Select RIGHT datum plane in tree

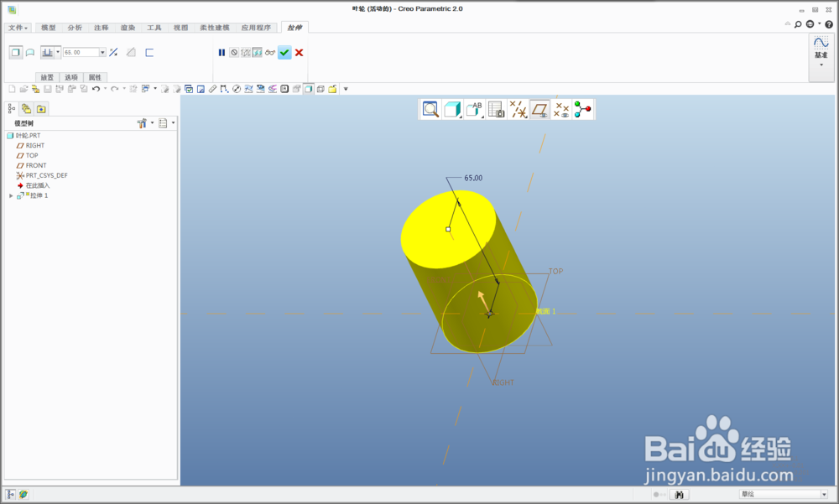coord(30,146)
